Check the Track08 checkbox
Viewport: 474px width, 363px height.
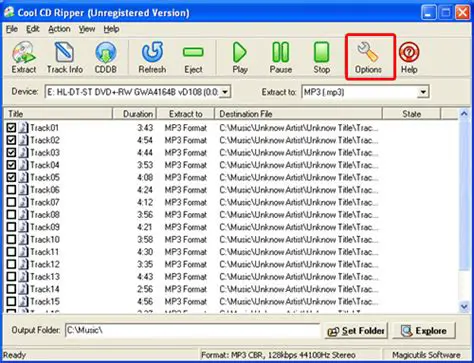point(11,214)
